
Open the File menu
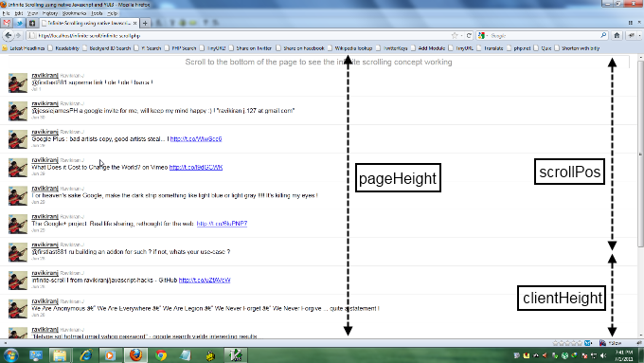(7, 13)
